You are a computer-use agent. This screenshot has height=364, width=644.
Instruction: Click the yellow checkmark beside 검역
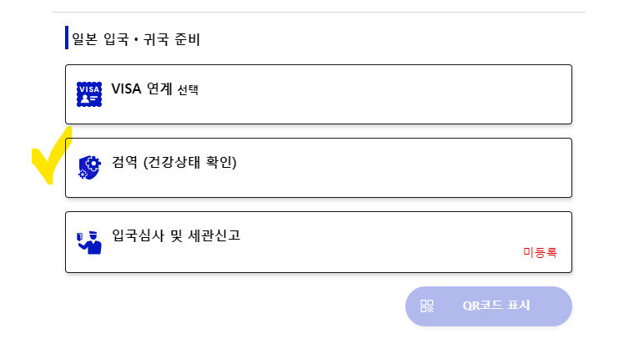[x=50, y=156]
